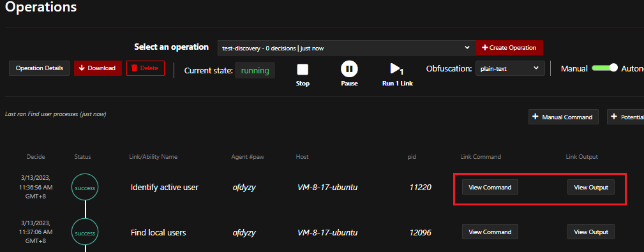Open the Select an operation dropdown
This screenshot has width=644, height=252.
(346, 48)
